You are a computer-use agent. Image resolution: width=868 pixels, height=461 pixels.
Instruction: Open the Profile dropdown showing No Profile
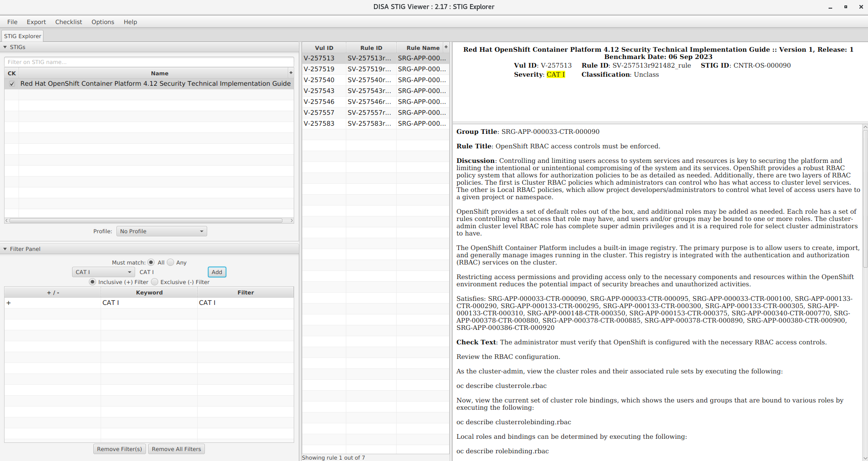(162, 231)
